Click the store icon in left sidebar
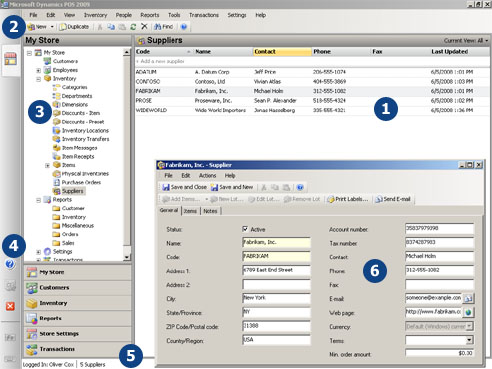 [10, 59]
